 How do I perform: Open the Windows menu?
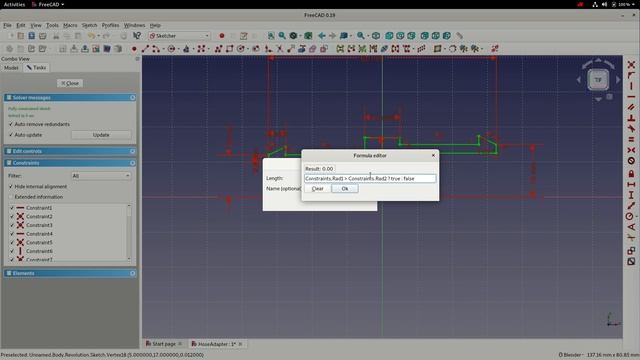[x=134, y=25]
